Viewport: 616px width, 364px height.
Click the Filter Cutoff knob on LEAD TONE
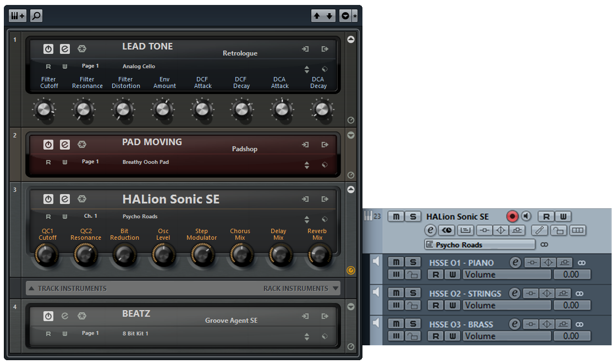coord(44,109)
